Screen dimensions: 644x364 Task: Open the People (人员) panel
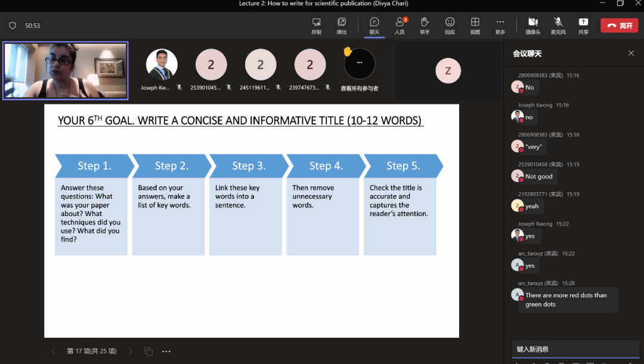click(x=400, y=25)
